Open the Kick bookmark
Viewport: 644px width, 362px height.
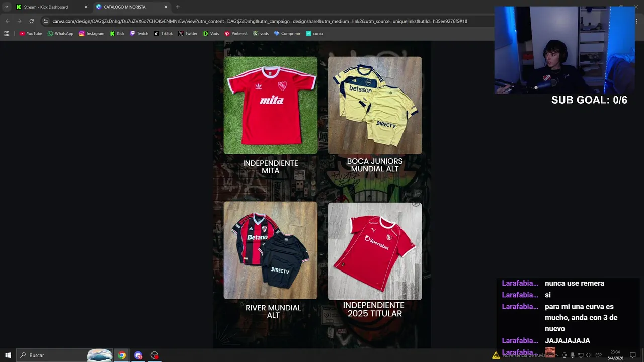[117, 34]
